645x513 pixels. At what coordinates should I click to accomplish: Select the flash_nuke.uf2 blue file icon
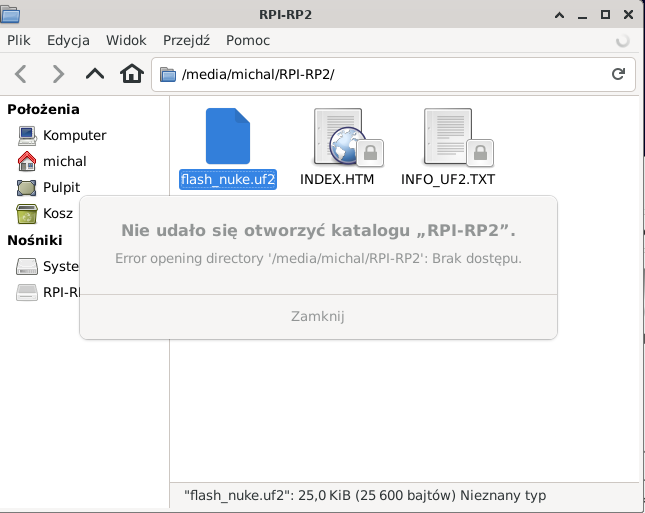pyautogui.click(x=227, y=136)
